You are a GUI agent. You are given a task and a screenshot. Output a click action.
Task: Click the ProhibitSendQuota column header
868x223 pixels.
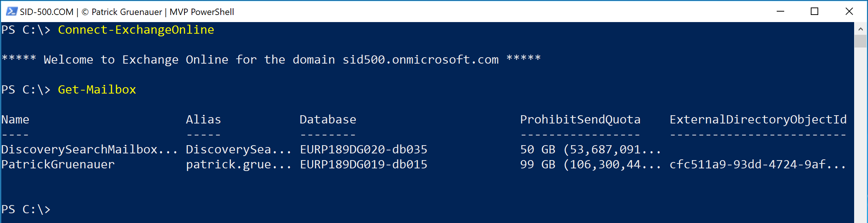click(x=580, y=120)
